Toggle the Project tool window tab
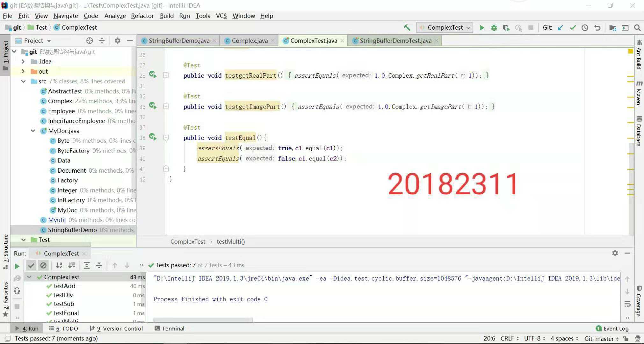644x344 pixels. [5, 56]
